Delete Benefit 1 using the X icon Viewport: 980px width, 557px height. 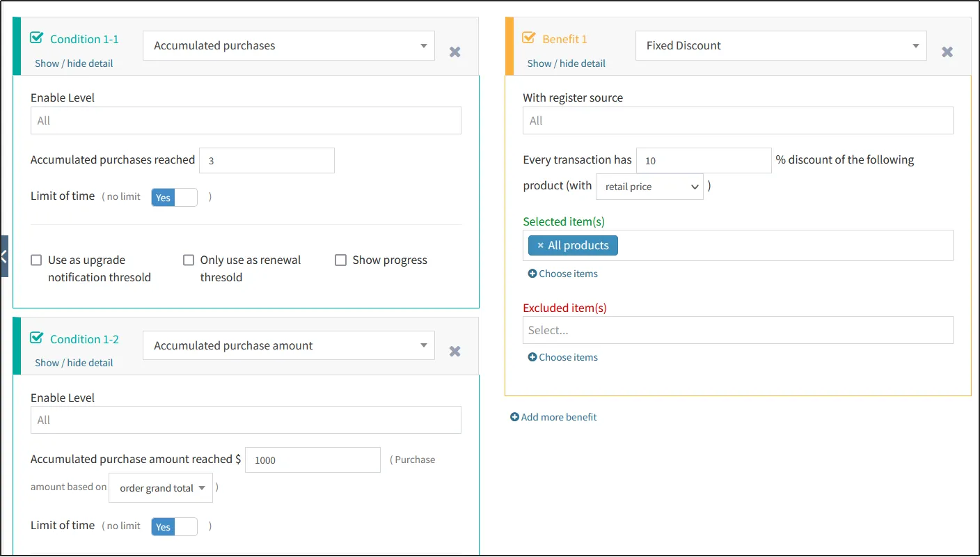(947, 52)
